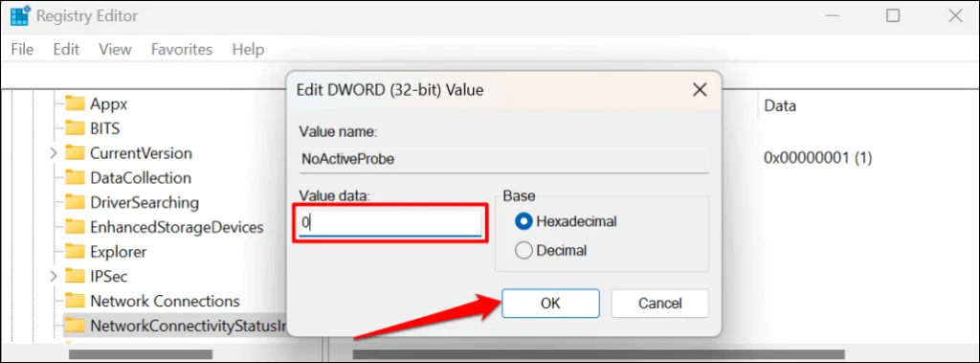Click the Registry Editor app icon
Viewport: 980px width, 363px height.
(20, 15)
